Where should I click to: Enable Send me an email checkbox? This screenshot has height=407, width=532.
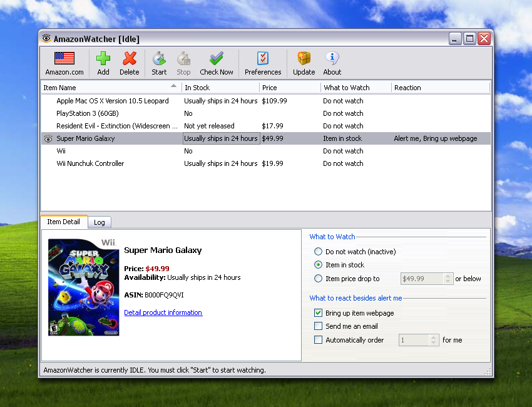tap(318, 326)
